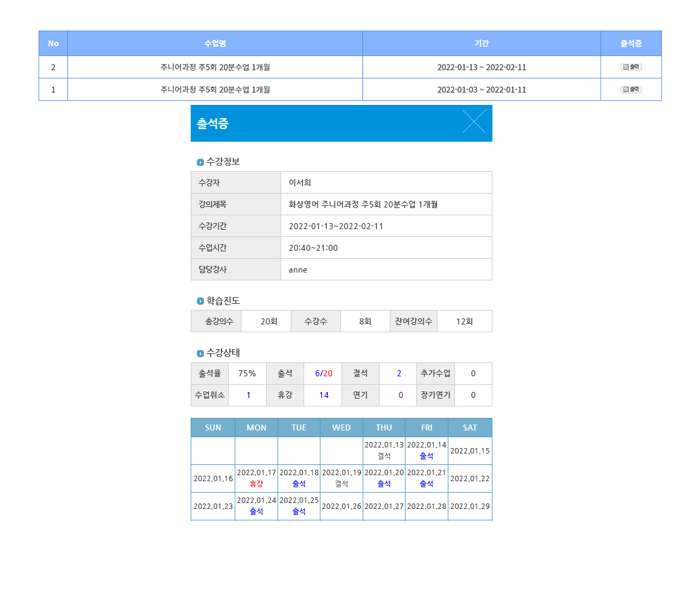The image size is (700, 603).
Task: Click the arrow bullet icon beside 수강정보
Action: click(200, 162)
